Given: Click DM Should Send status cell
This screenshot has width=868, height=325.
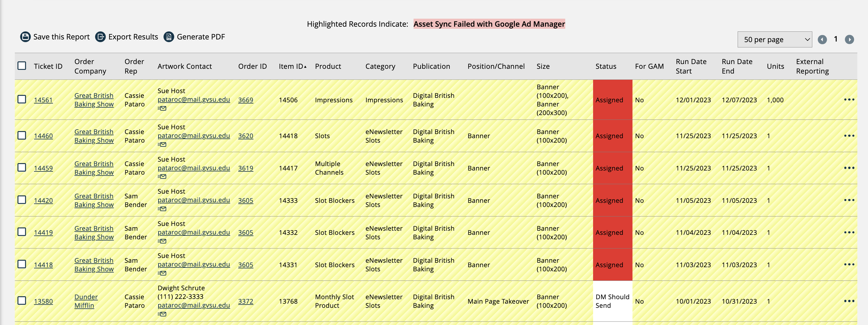Looking at the screenshot, I should coord(612,301).
